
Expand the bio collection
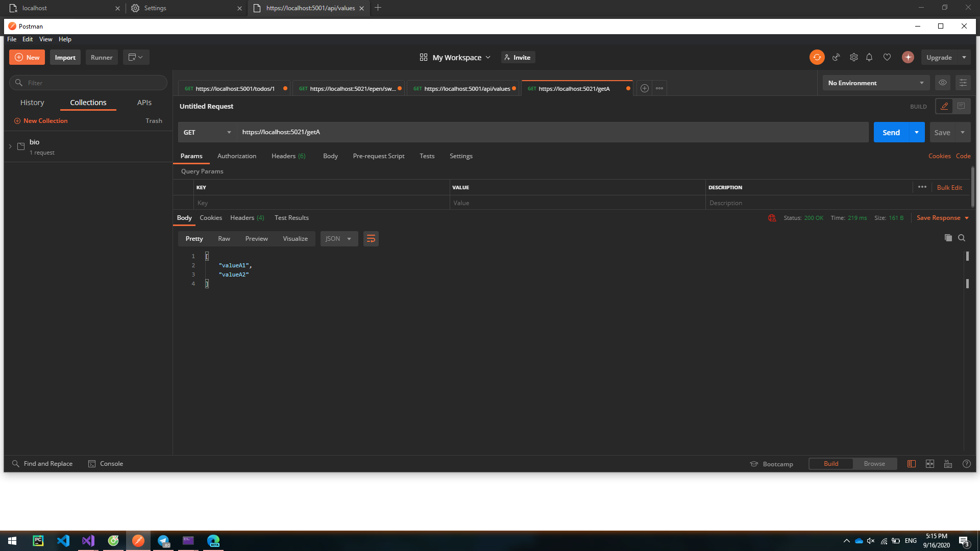pyautogui.click(x=10, y=146)
